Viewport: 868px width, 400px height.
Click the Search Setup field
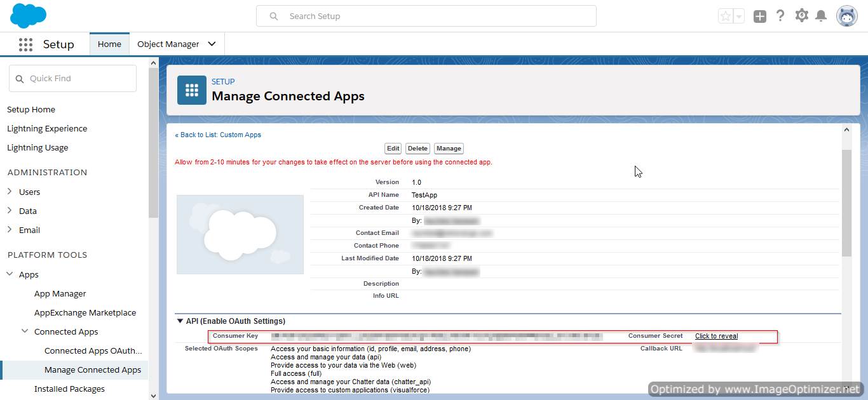[426, 16]
